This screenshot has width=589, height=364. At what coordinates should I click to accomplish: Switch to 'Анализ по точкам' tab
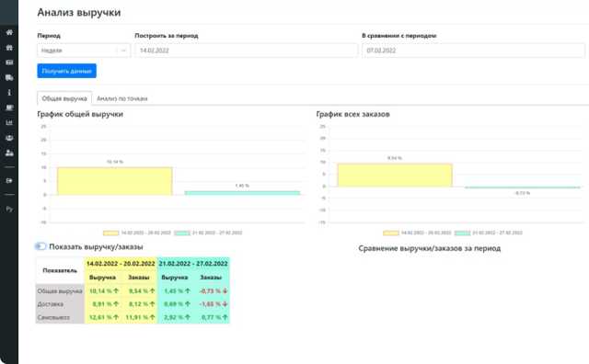[x=122, y=98]
